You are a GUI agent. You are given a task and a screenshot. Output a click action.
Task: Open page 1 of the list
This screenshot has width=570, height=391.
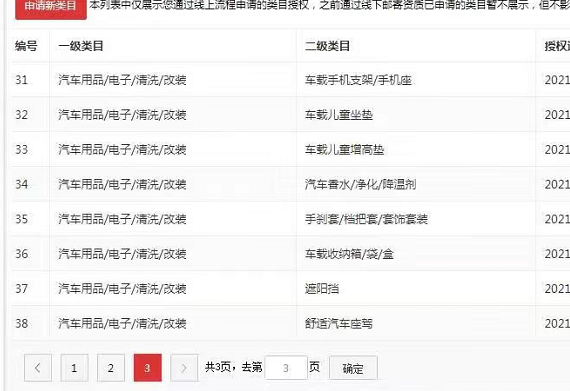click(74, 368)
